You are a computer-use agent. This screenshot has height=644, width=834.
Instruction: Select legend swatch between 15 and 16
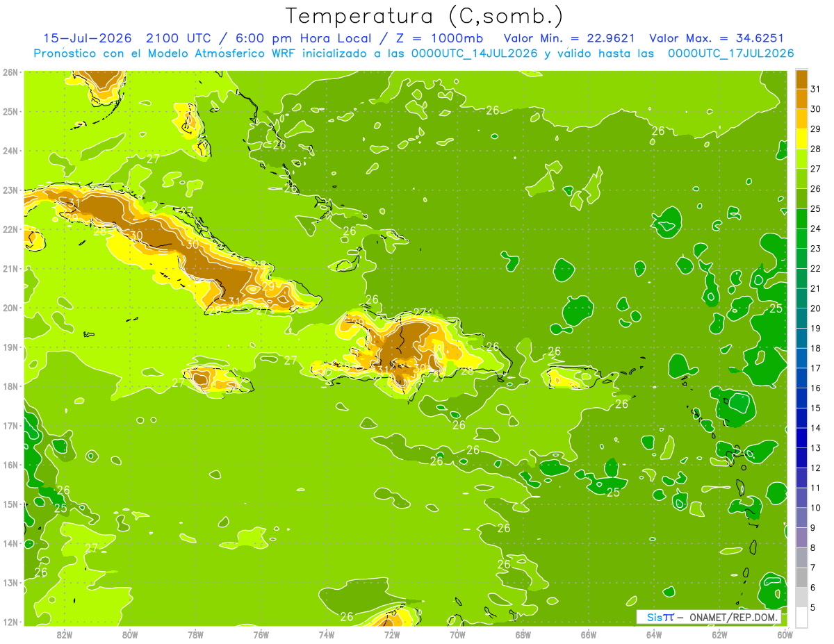click(x=801, y=398)
